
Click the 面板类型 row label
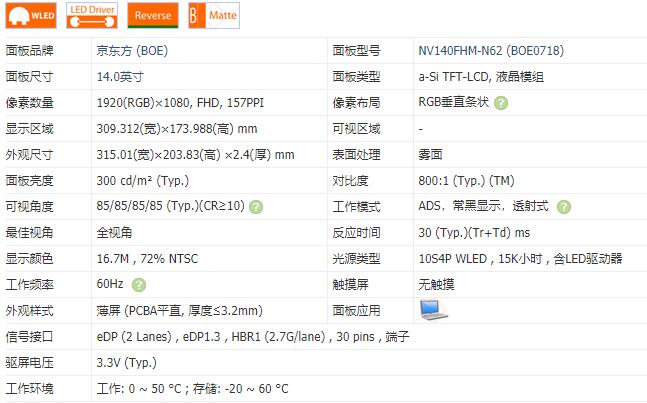[x=356, y=77]
